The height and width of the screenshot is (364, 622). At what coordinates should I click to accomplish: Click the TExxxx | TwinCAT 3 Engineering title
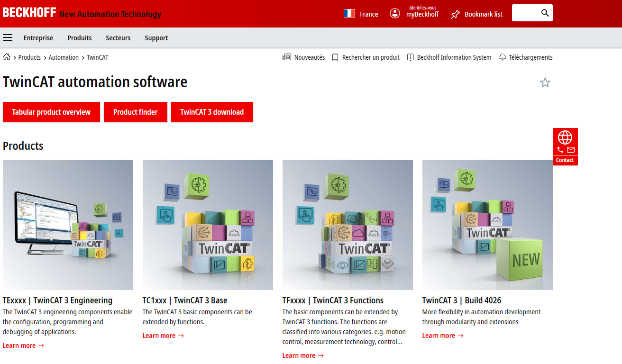(57, 300)
